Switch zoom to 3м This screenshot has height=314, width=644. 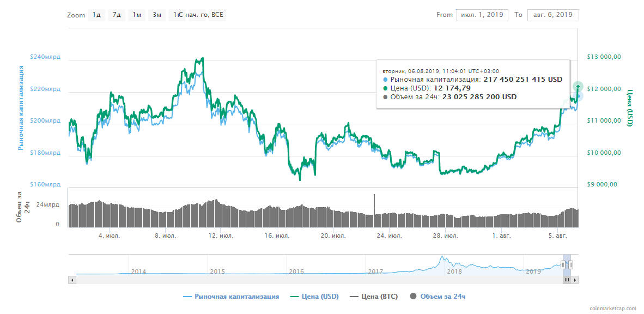pyautogui.click(x=157, y=15)
